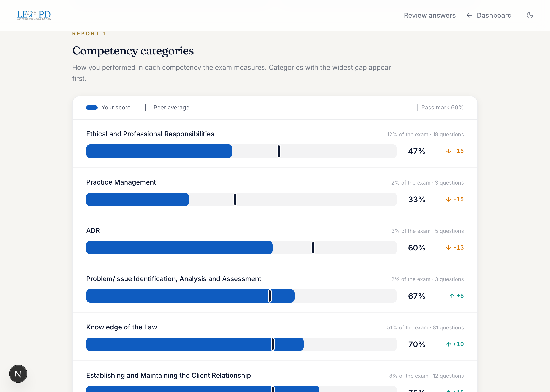
Task: Click the Problem/Issue Identification score bar
Action: click(x=242, y=296)
